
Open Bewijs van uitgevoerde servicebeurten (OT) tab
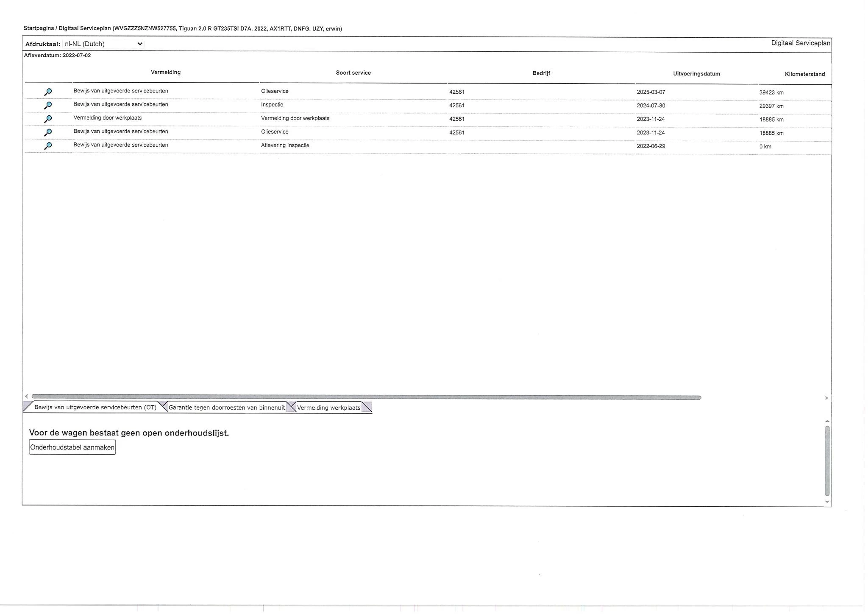[x=95, y=407]
